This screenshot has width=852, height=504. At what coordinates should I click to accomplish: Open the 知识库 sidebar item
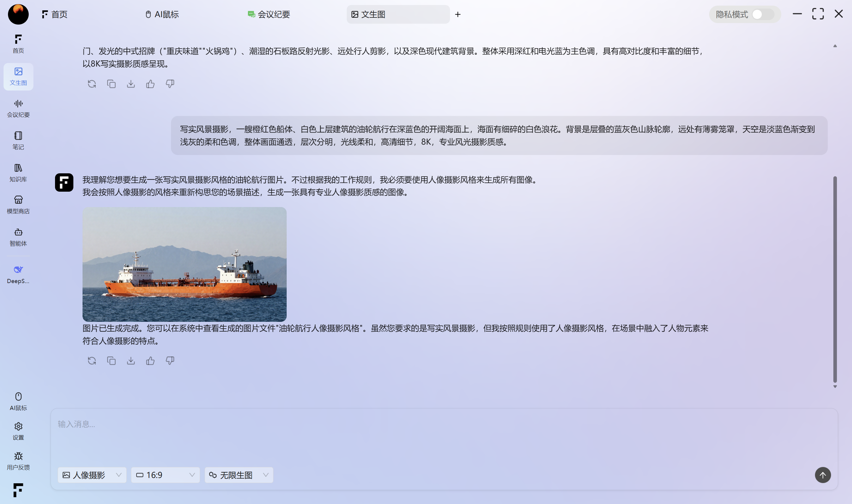[x=18, y=172]
